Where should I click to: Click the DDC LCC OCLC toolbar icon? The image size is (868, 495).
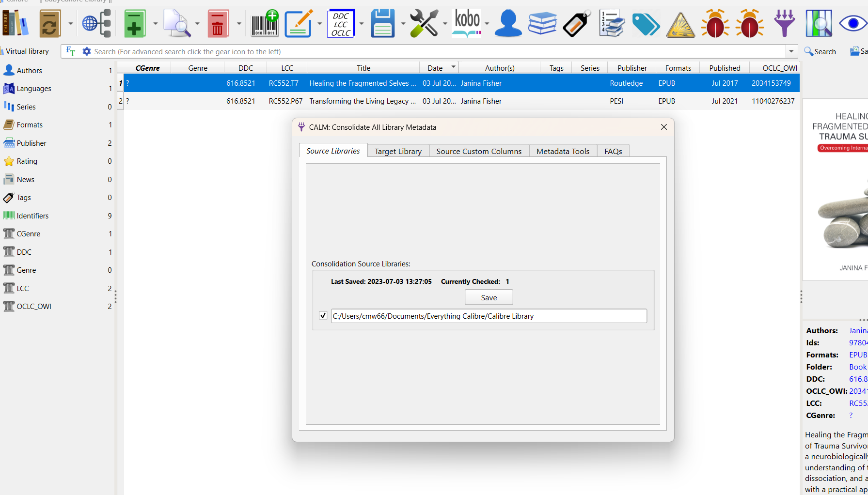click(341, 23)
